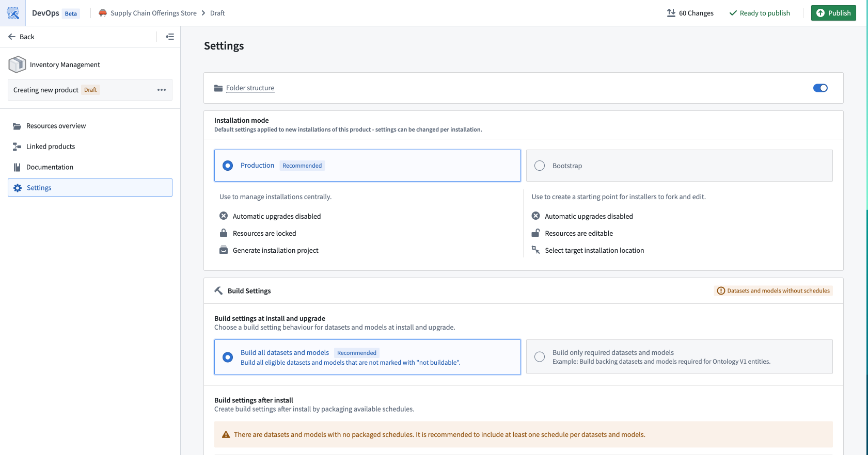Viewport: 868px width, 455px height.
Task: Collapse the sidebar using the panel icon
Action: click(170, 37)
